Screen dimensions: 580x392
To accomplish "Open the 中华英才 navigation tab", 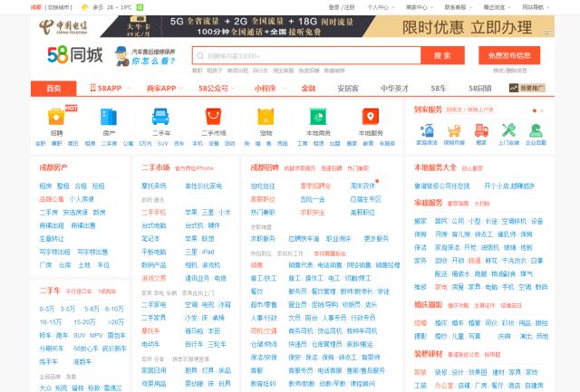I will [x=395, y=89].
